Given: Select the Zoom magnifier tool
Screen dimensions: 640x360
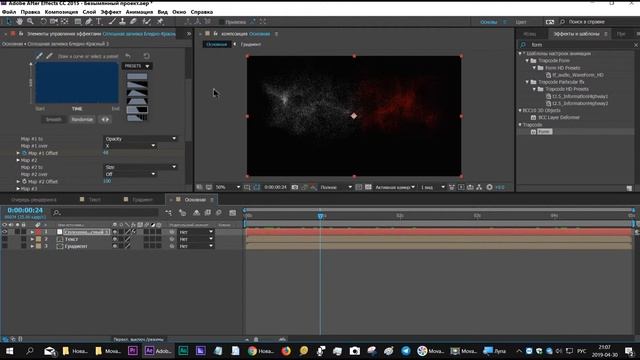Looking at the screenshot, I should (30, 22).
